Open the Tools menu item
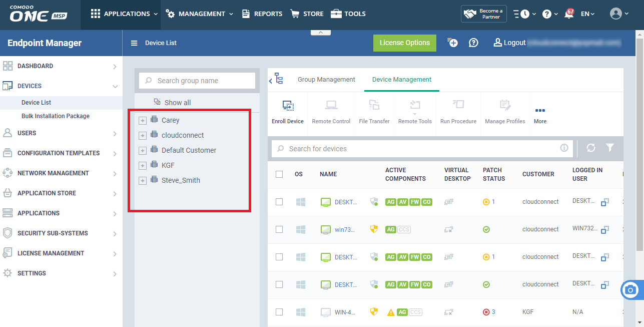Image resolution: width=644 pixels, height=327 pixels. 348,14
